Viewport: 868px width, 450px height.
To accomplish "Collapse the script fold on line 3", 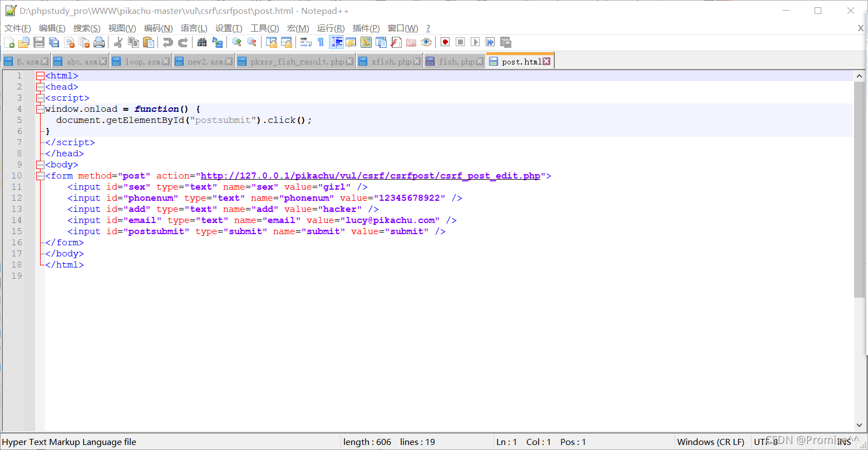I will pyautogui.click(x=40, y=98).
